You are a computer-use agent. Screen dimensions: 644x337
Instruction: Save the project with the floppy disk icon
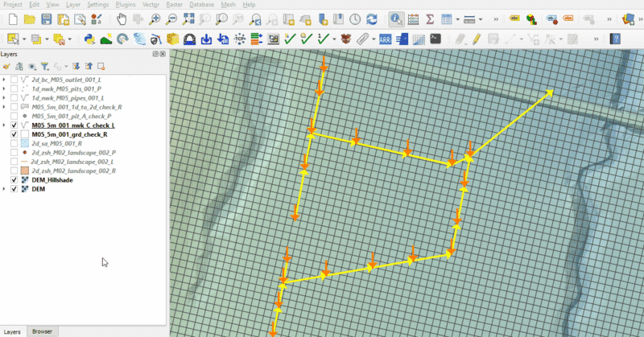coord(47,18)
